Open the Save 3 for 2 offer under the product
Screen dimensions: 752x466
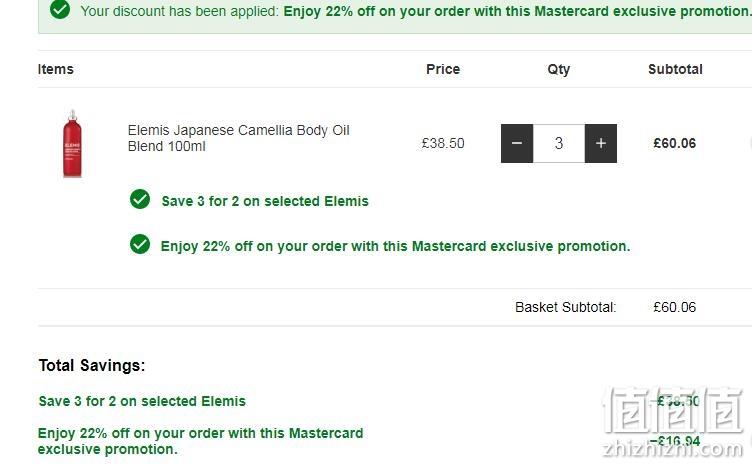pyautogui.click(x=265, y=201)
